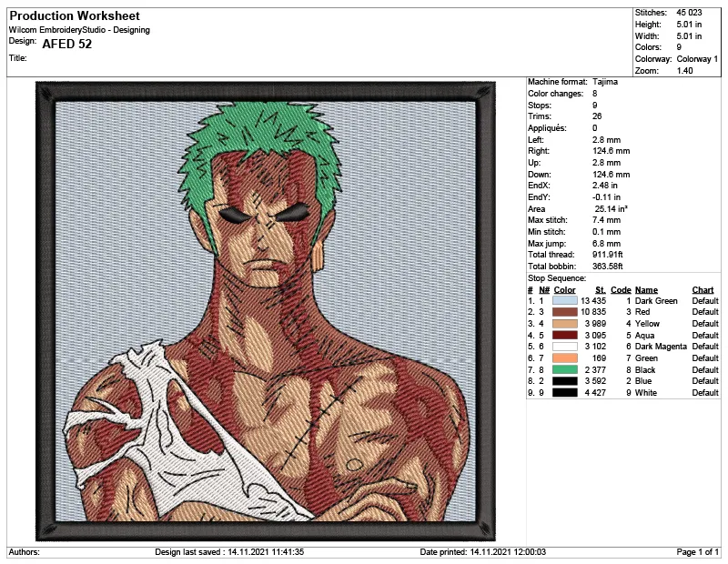Click the white swatch for Dark Magenta row

(x=564, y=347)
